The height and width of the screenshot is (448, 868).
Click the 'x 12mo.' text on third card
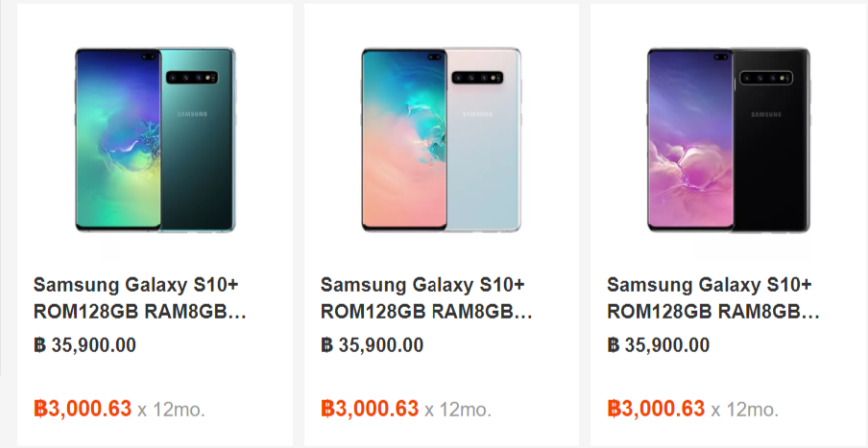pos(745,410)
